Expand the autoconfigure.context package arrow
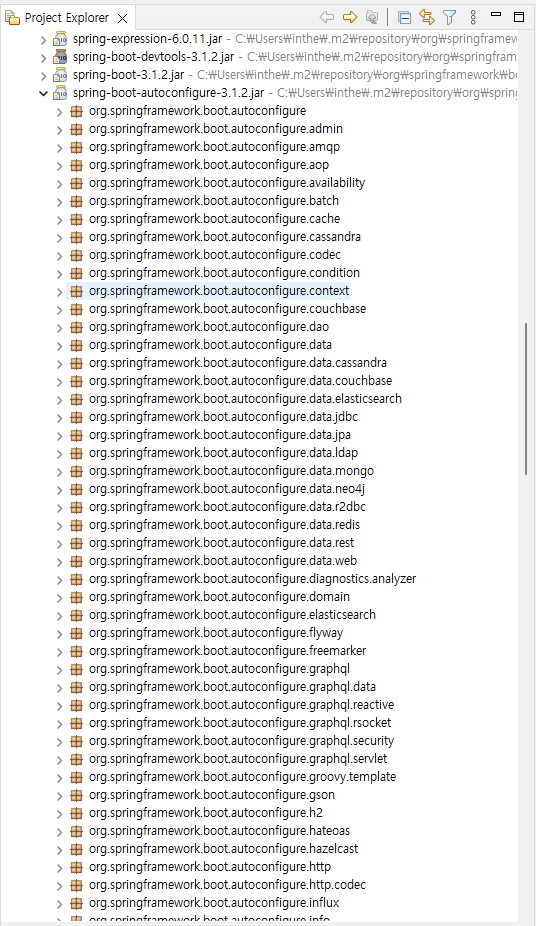This screenshot has width=536, height=926. click(x=59, y=291)
